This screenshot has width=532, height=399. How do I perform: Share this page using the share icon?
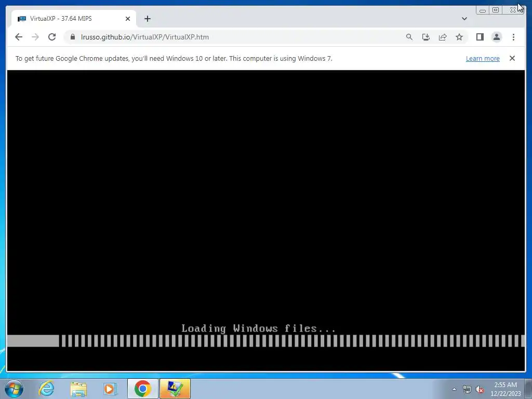[443, 37]
